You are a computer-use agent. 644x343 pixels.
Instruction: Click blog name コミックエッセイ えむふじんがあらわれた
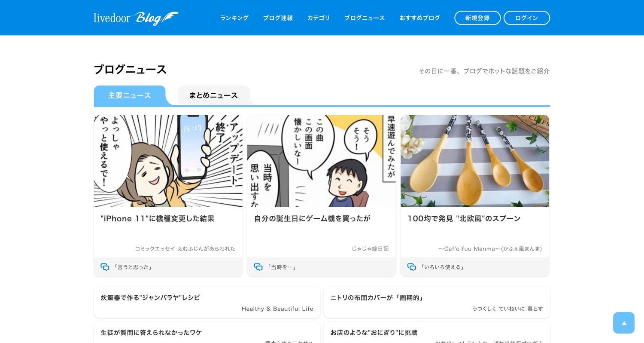[185, 248]
